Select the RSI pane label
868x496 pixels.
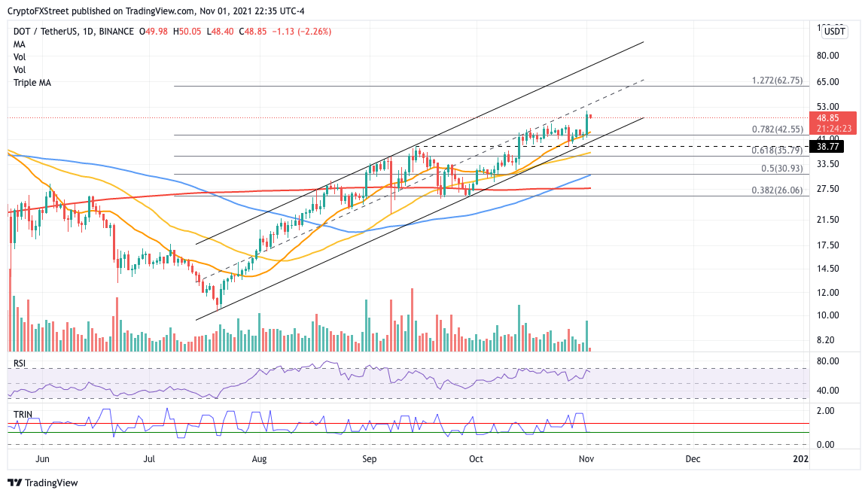click(20, 364)
